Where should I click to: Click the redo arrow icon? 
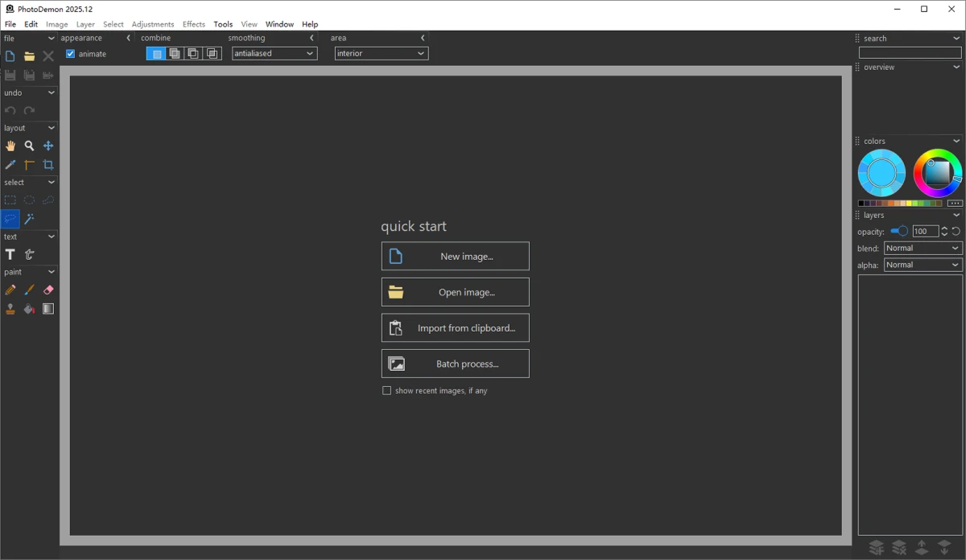click(29, 111)
